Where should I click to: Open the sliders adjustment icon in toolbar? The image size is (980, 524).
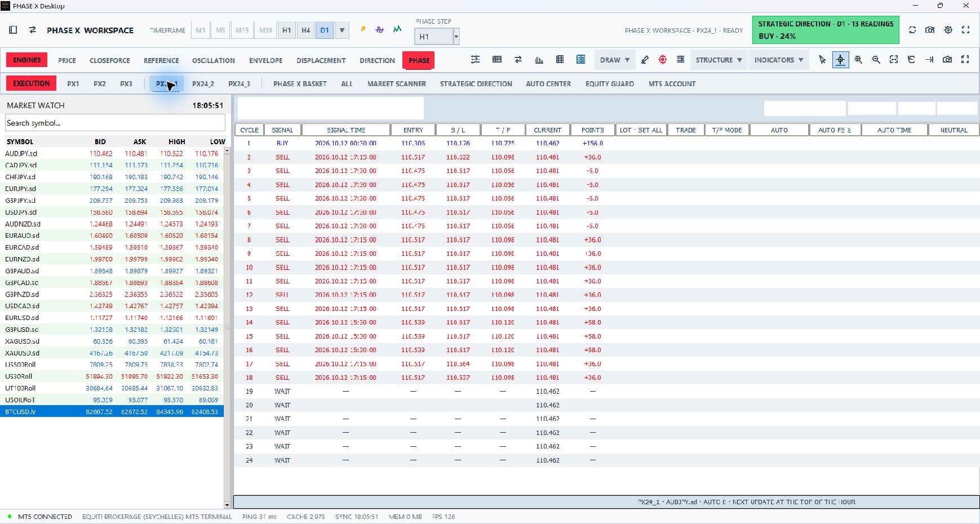[x=476, y=60]
